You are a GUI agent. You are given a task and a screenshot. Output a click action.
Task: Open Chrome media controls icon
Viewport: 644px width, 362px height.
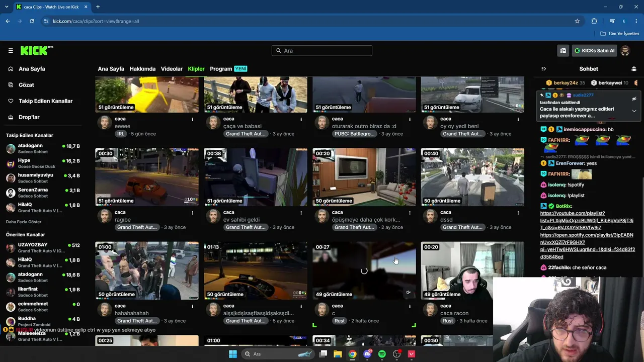point(612,21)
